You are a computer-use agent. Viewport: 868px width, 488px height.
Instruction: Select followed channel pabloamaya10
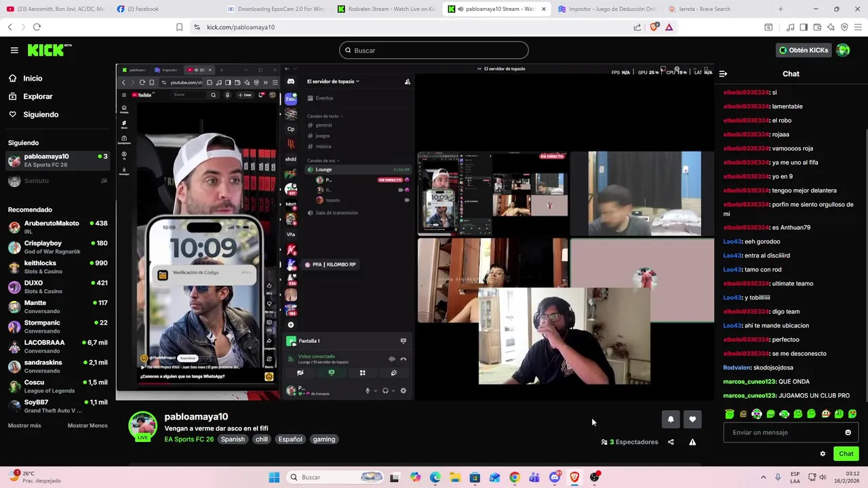click(58, 161)
